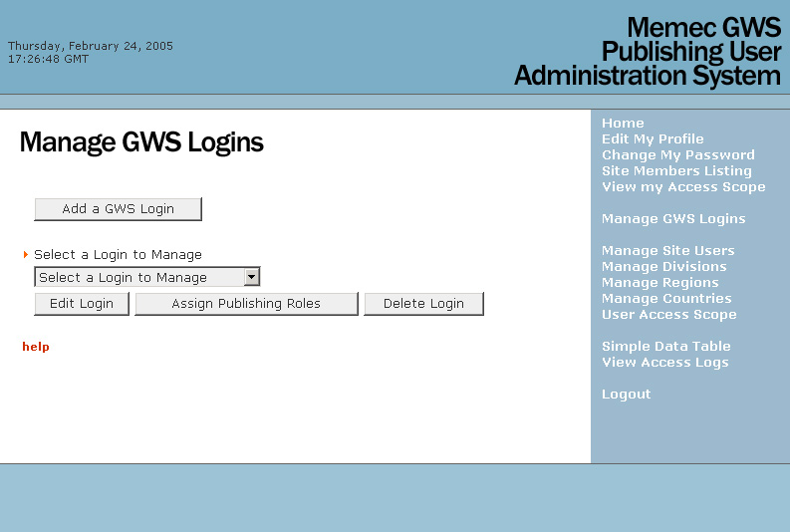Open View Access Logs link
Image resolution: width=790 pixels, height=532 pixels.
pyautogui.click(x=665, y=363)
